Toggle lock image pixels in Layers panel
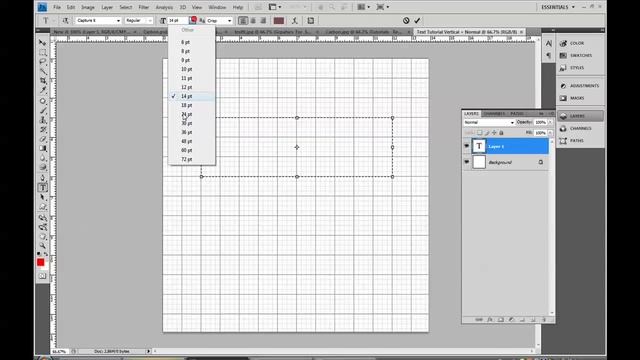 [x=487, y=133]
